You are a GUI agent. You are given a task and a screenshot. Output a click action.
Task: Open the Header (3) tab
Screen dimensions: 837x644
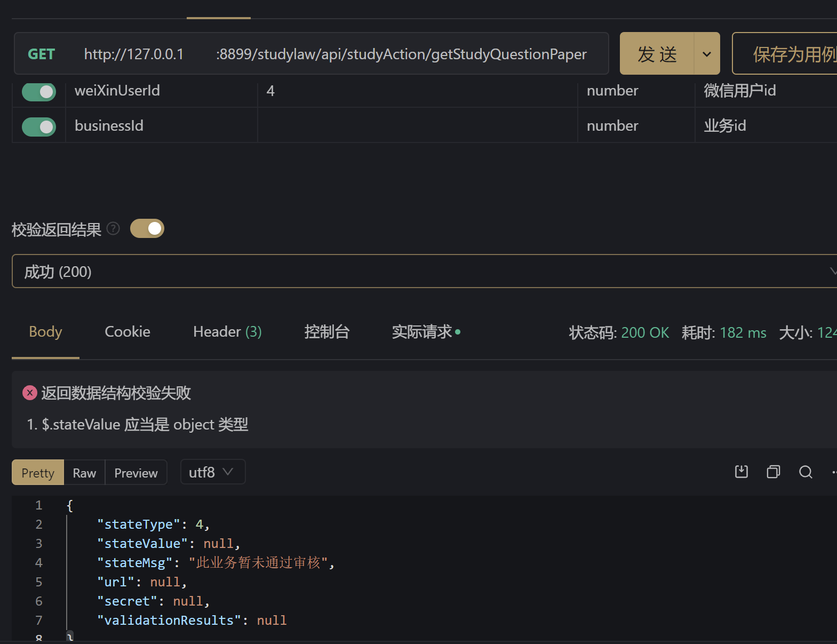click(227, 332)
